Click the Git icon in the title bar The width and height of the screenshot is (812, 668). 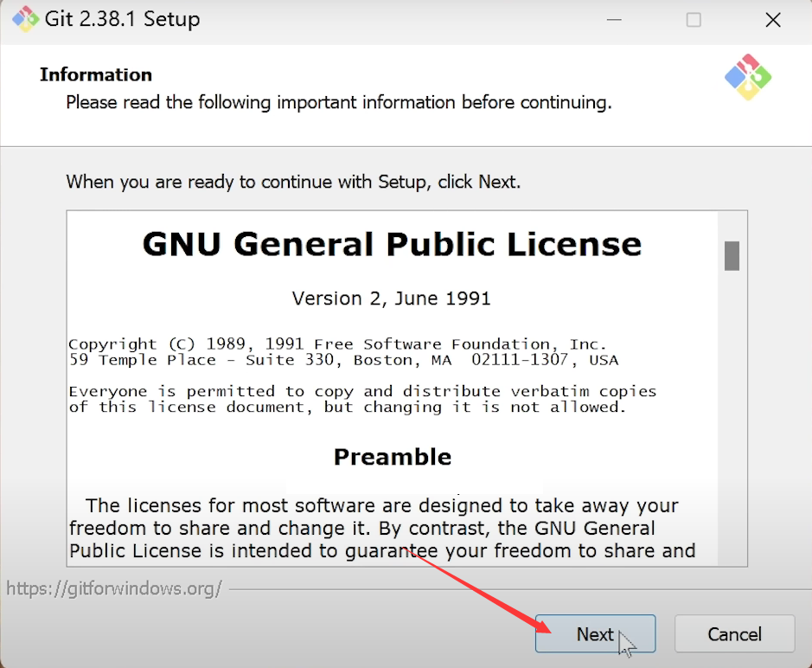[x=25, y=19]
